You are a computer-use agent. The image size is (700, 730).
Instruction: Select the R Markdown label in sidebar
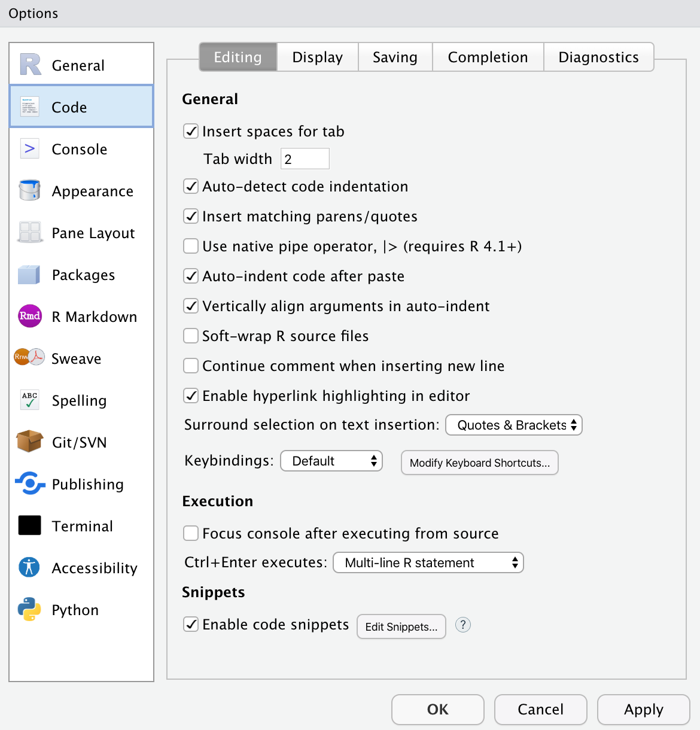95,317
